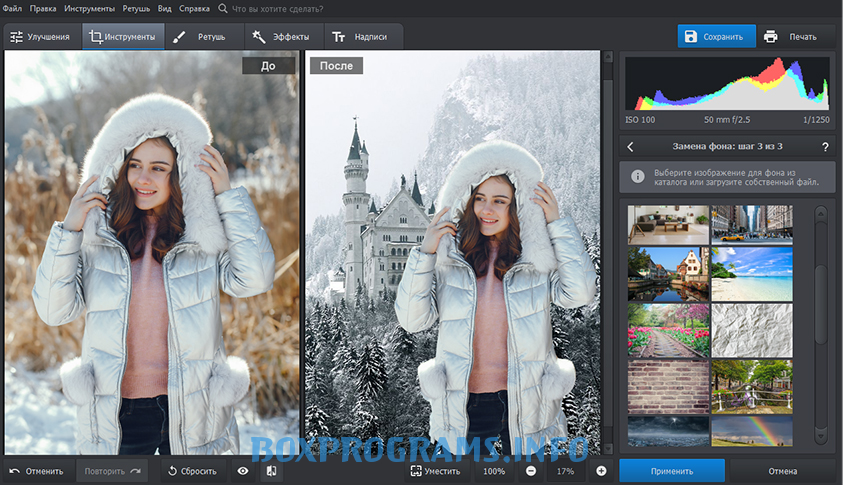Click the После label on right preview
The height and width of the screenshot is (485, 843).
coord(337,66)
